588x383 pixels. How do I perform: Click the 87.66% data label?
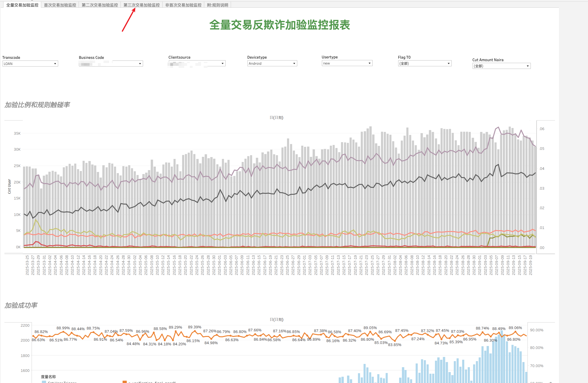[x=255, y=330]
